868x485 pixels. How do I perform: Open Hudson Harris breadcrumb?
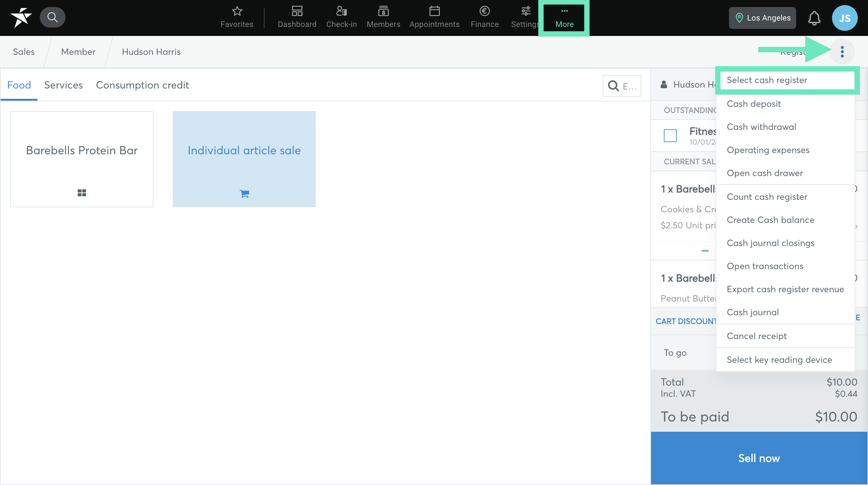click(x=151, y=52)
